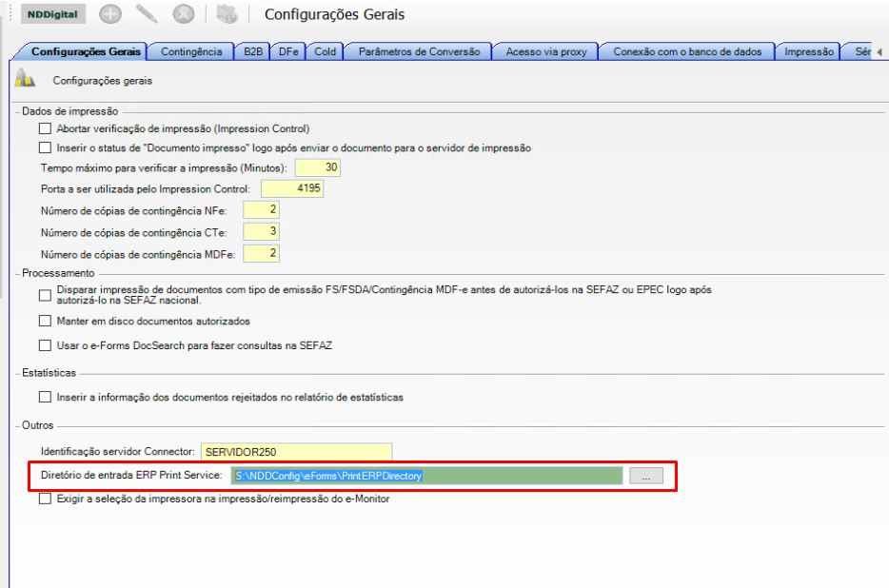Switch to the Contingência tab

pos(191,51)
